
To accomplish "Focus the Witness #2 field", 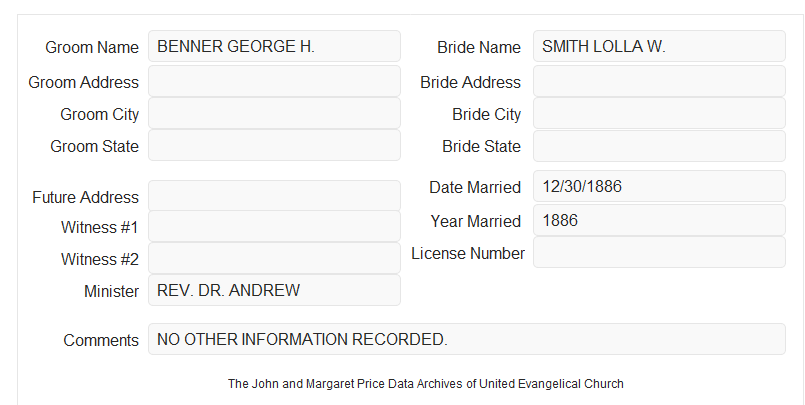I will (x=274, y=258).
